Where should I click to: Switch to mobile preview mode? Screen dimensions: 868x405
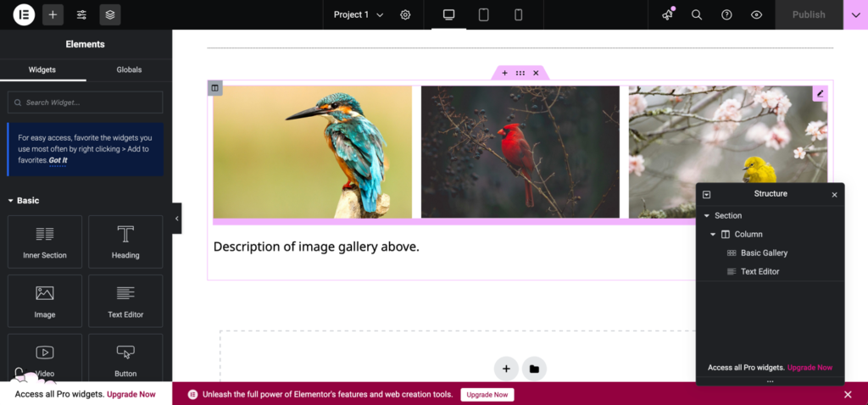click(x=519, y=15)
